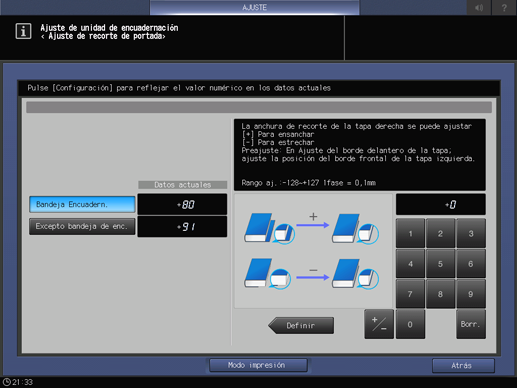
Task: Tap keypad digit 0
Action: 410,324
